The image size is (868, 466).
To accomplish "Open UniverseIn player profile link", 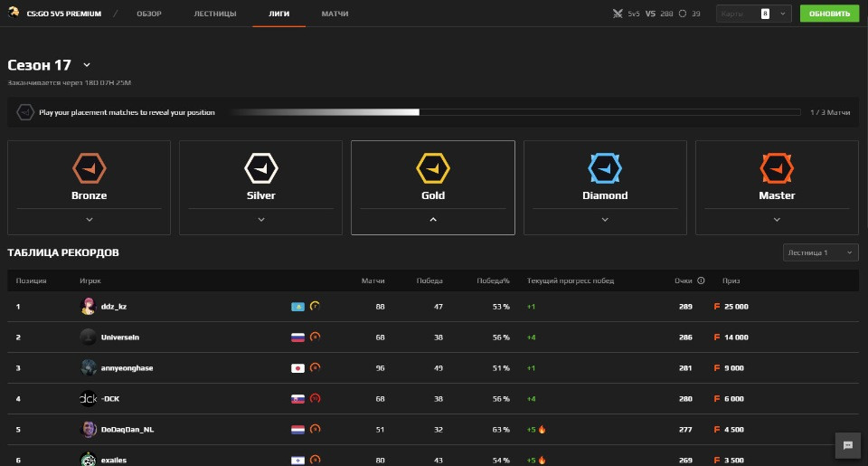I will [x=120, y=337].
